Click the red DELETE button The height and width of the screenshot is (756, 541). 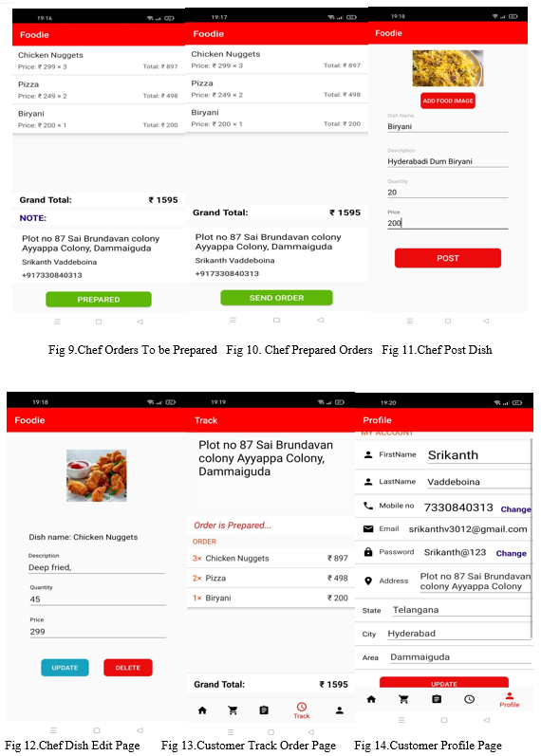click(128, 668)
